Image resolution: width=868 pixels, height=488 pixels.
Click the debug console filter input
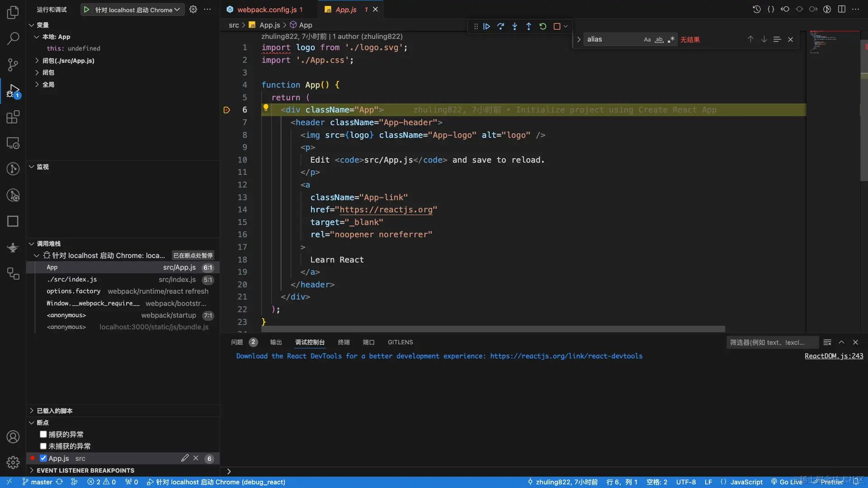(x=772, y=342)
